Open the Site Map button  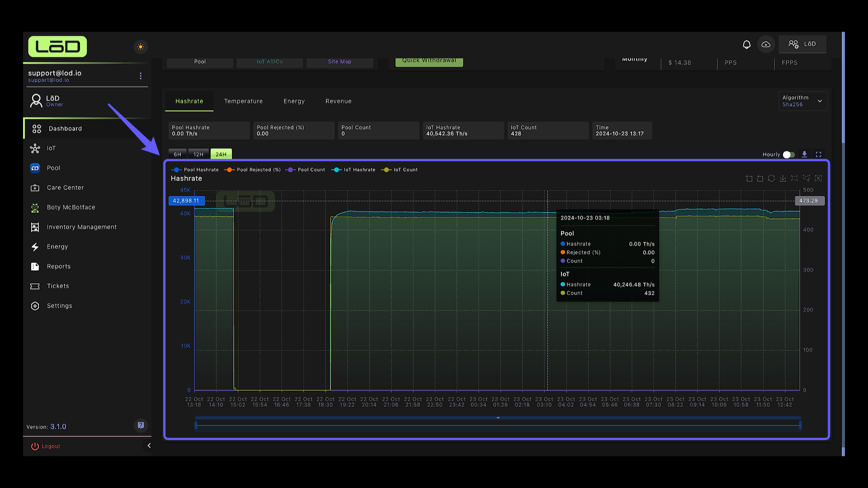[340, 62]
